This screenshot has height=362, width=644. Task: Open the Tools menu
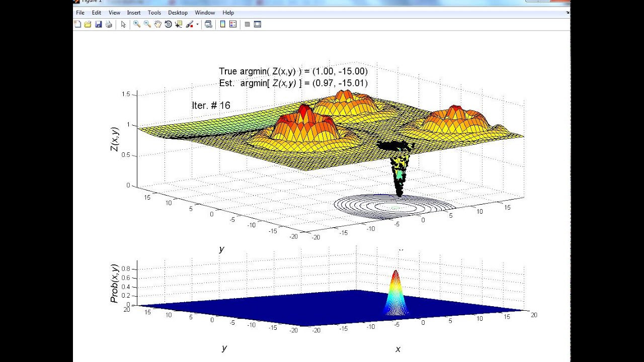pyautogui.click(x=154, y=13)
